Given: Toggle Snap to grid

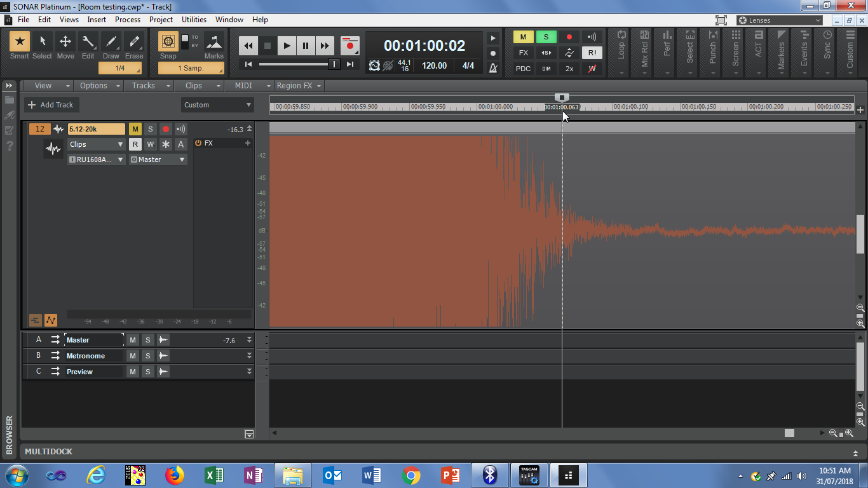Looking at the screenshot, I should 168,42.
